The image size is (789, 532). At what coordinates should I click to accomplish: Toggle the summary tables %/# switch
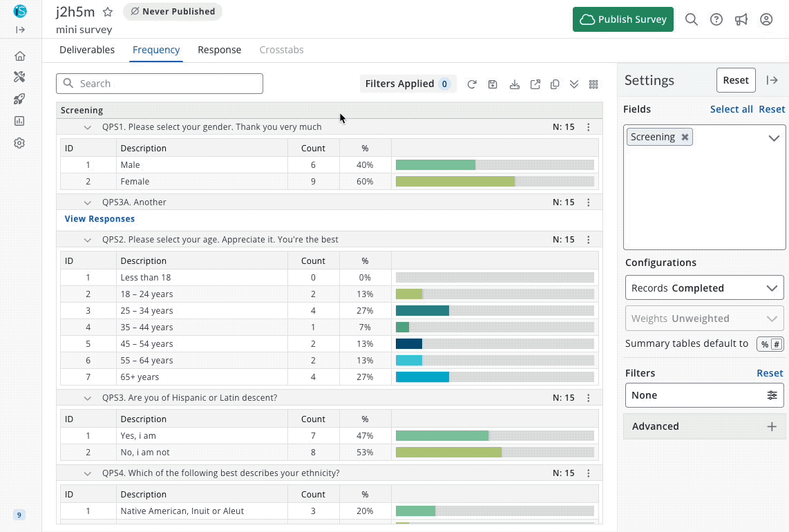(x=770, y=344)
